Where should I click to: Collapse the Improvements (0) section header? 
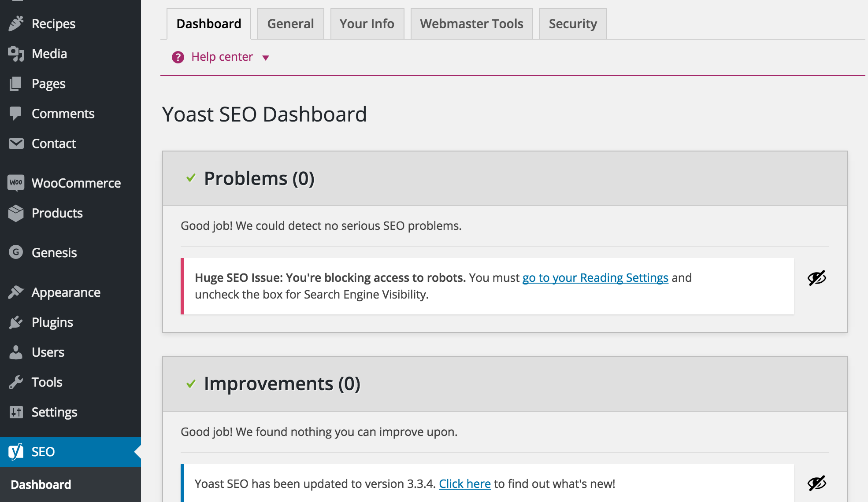[505, 384]
